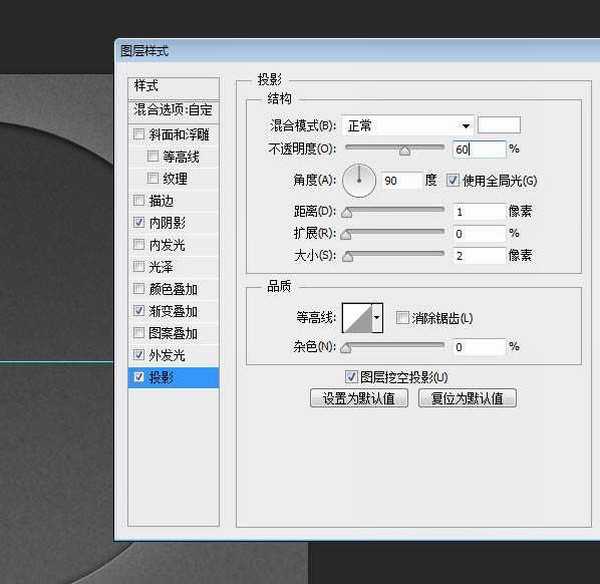Toggle Layer Knocks Out Drop Shadow (图层挖空投影)
This screenshot has height=584, width=600.
[351, 377]
